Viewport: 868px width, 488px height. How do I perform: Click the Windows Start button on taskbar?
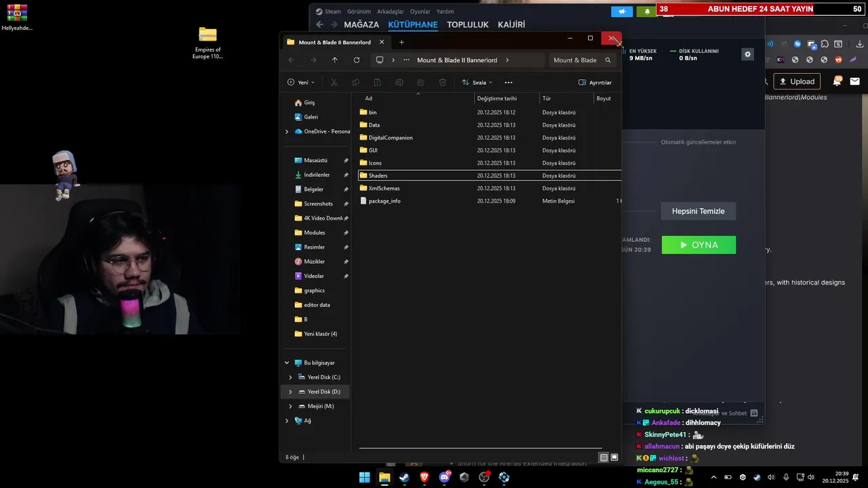pyautogui.click(x=365, y=477)
